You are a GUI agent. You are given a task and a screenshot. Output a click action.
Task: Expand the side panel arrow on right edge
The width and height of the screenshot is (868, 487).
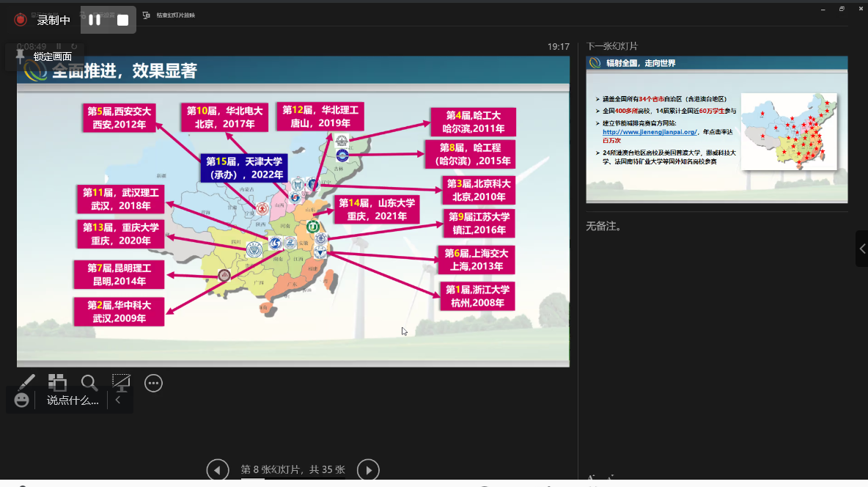pyautogui.click(x=861, y=249)
